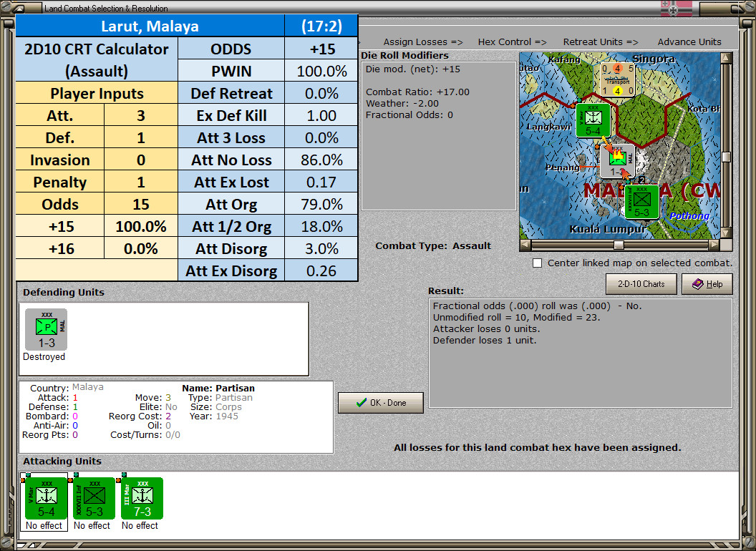The width and height of the screenshot is (756, 551).
Task: Go to the Retreat Units step
Action: pos(600,42)
